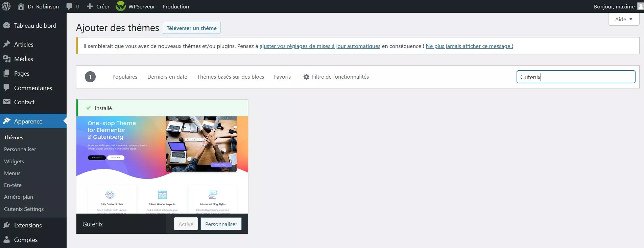The width and height of the screenshot is (644, 248).
Task: Click the Installé status label
Action: click(103, 108)
